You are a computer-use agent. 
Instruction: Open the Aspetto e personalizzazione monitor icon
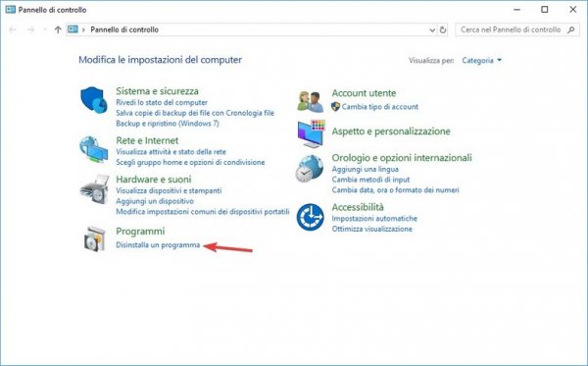click(312, 134)
